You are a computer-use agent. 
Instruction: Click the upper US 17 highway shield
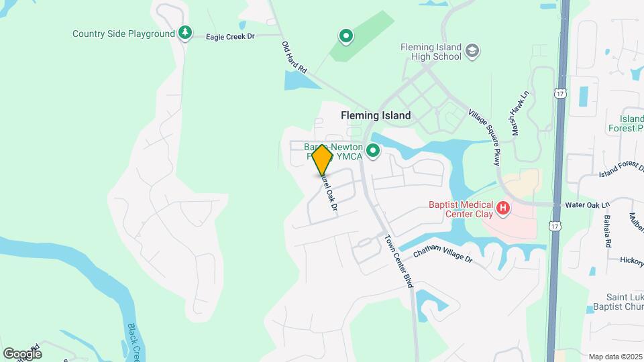(x=559, y=94)
